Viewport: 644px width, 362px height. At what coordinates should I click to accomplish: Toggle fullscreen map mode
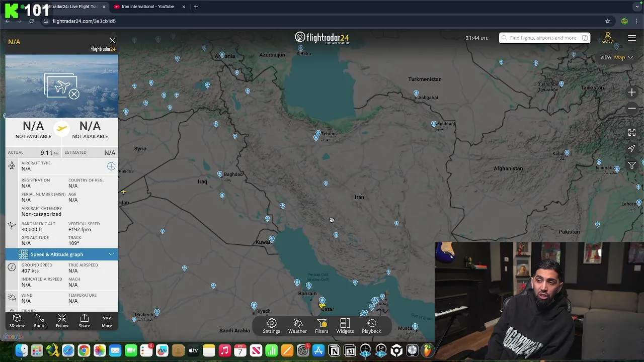[632, 132]
